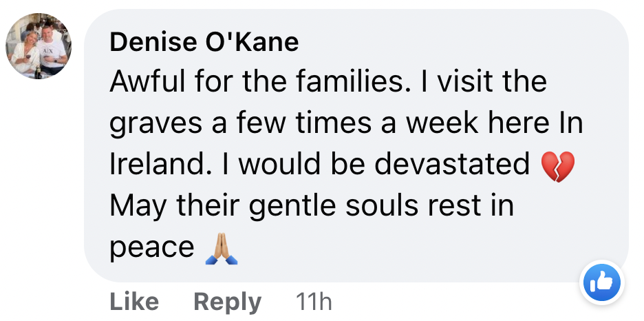
Task: Click the broken heart emoji
Action: pyautogui.click(x=557, y=165)
